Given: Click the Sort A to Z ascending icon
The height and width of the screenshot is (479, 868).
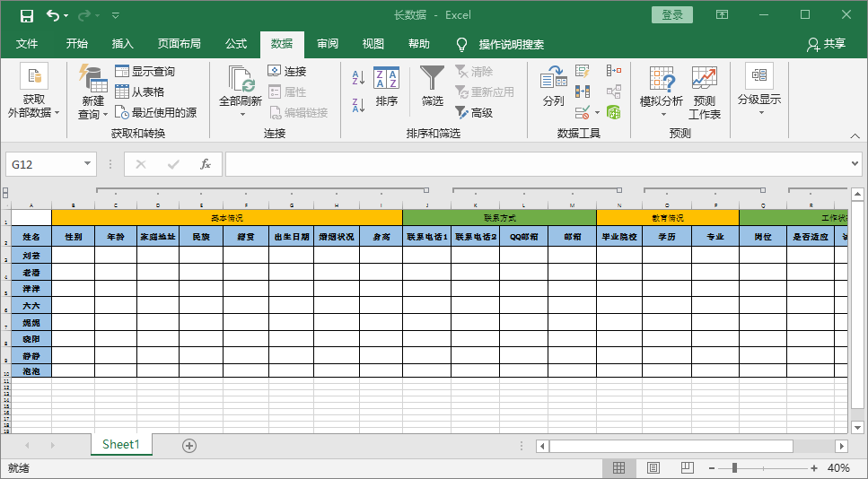Looking at the screenshot, I should [x=358, y=78].
